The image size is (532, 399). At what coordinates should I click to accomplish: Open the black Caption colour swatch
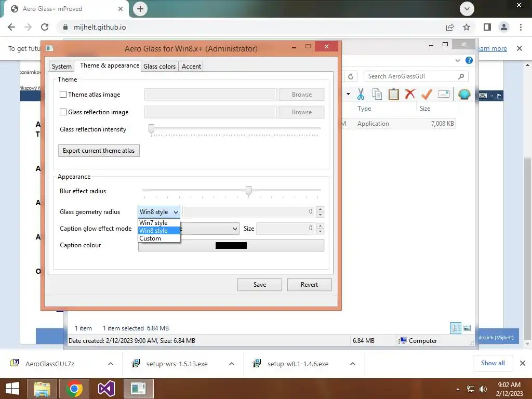tap(231, 245)
